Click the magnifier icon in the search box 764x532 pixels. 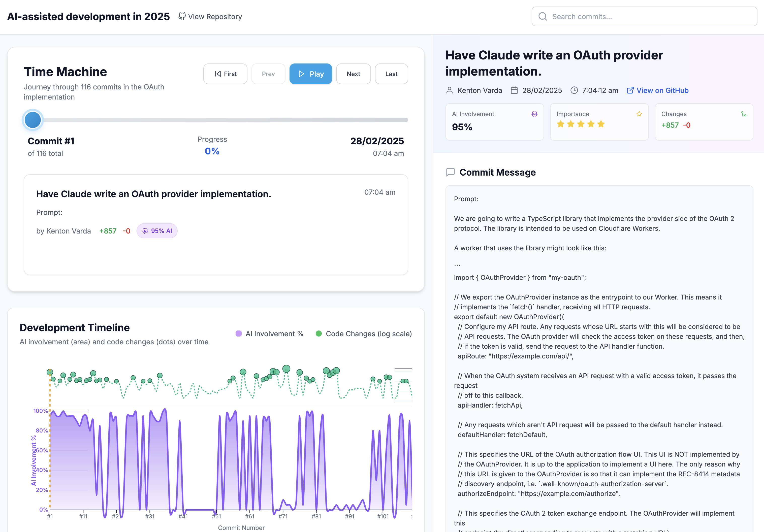click(x=543, y=16)
